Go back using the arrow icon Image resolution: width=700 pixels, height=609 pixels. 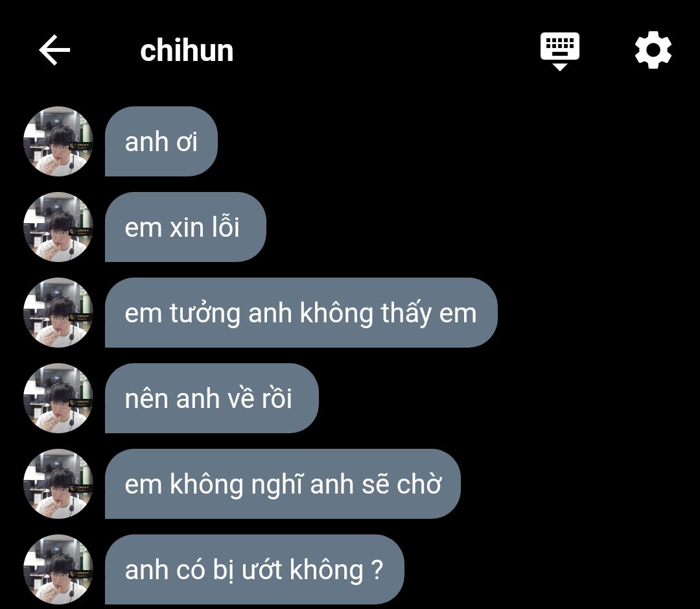pyautogui.click(x=54, y=50)
